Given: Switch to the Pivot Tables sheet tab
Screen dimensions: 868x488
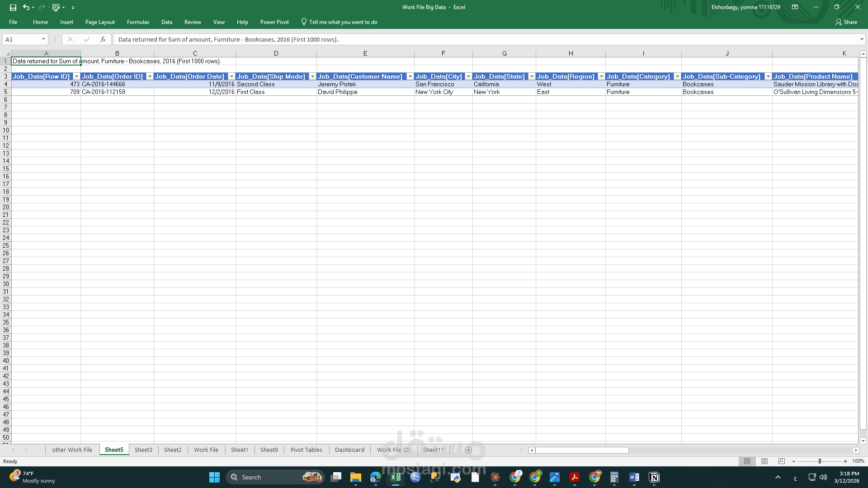Looking at the screenshot, I should point(306,450).
